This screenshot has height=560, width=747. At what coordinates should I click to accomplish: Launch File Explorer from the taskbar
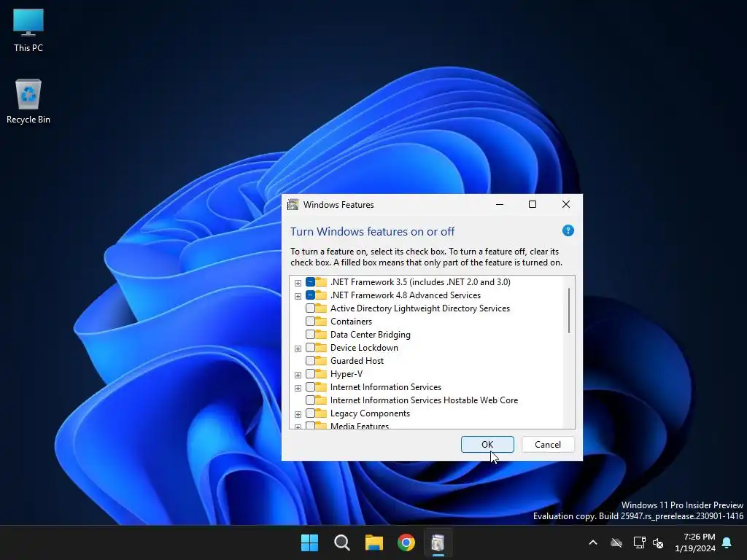(374, 542)
